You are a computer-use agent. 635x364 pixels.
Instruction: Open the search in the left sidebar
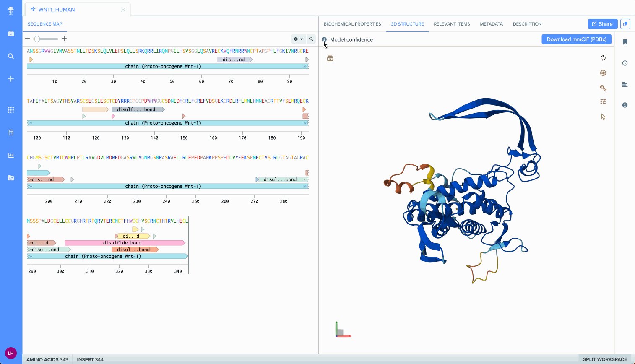(x=10, y=56)
